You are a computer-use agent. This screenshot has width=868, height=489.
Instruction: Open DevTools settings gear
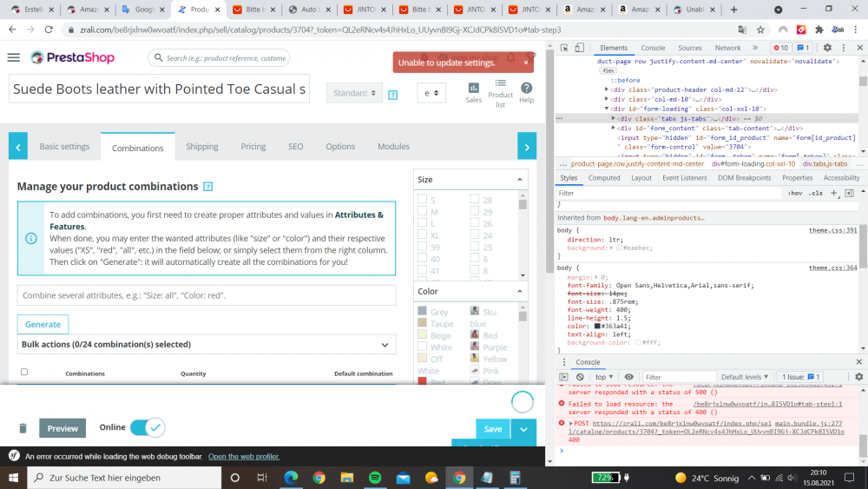point(827,48)
